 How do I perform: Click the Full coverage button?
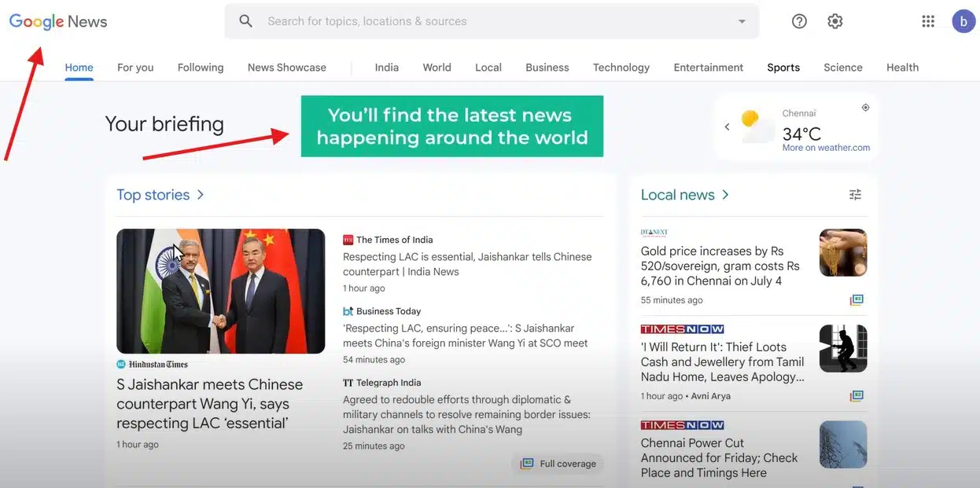pos(558,464)
